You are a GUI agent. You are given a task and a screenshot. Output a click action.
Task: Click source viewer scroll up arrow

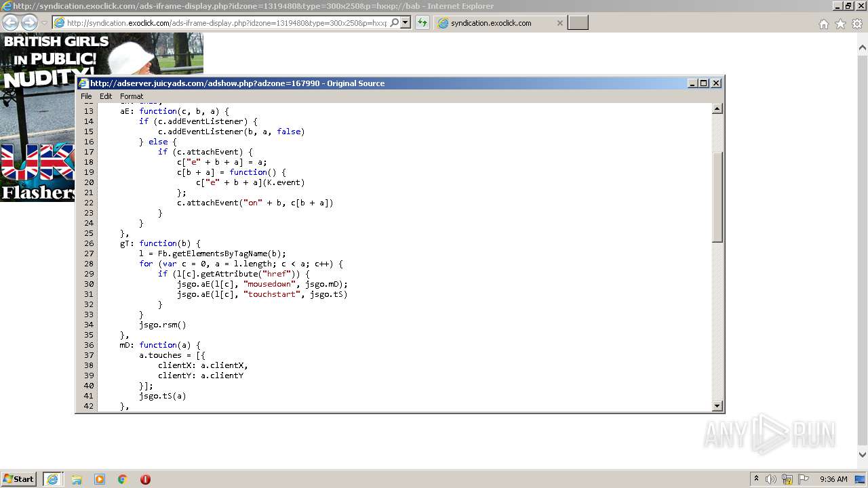pos(717,108)
